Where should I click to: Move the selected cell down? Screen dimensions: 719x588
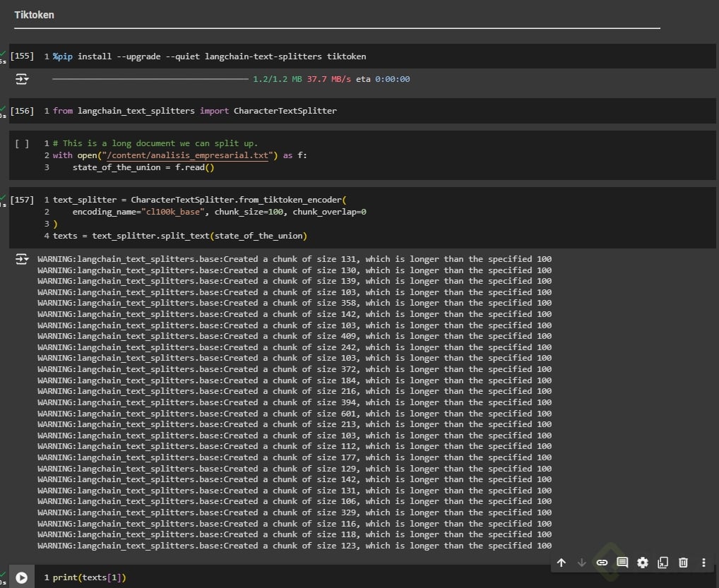coord(582,563)
